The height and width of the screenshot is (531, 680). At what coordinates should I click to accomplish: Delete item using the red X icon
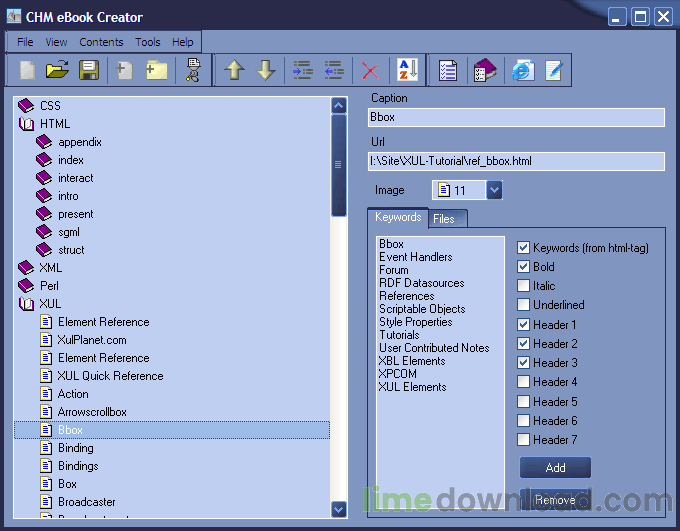[x=370, y=71]
